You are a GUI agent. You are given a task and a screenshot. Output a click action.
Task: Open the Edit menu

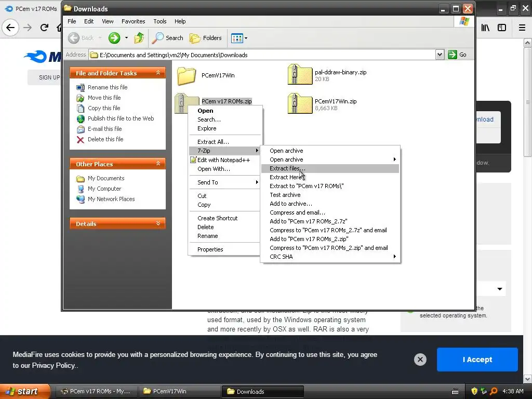(x=89, y=21)
